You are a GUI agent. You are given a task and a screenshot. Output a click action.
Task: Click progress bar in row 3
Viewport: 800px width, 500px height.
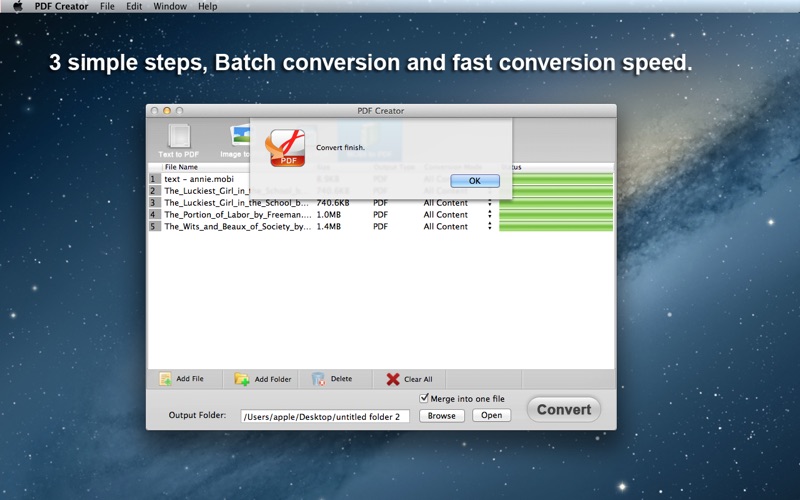coord(556,203)
